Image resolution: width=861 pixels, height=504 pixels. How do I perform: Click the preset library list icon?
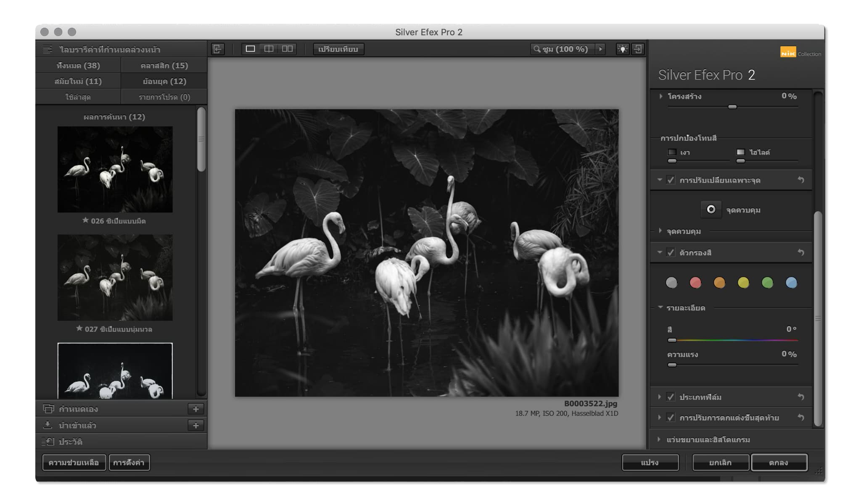pyautogui.click(x=48, y=50)
